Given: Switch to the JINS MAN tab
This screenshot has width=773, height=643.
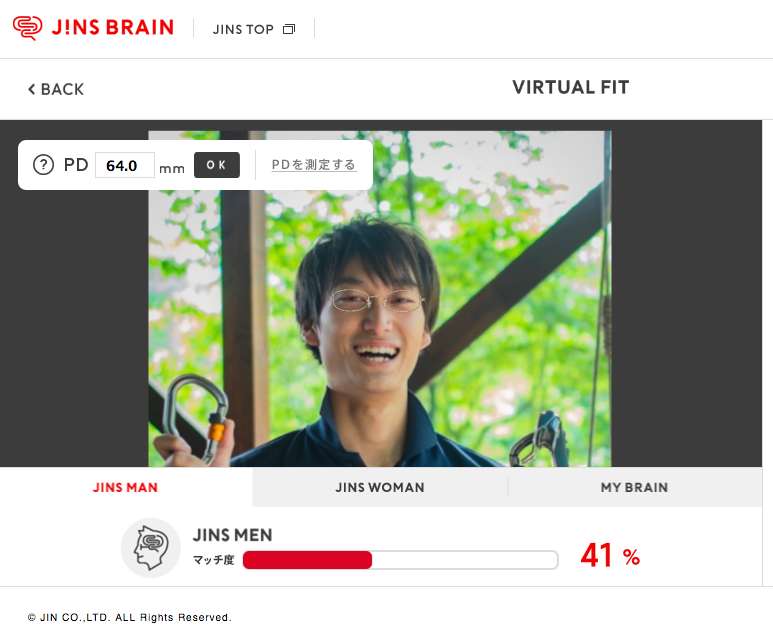Looking at the screenshot, I should pos(126,487).
